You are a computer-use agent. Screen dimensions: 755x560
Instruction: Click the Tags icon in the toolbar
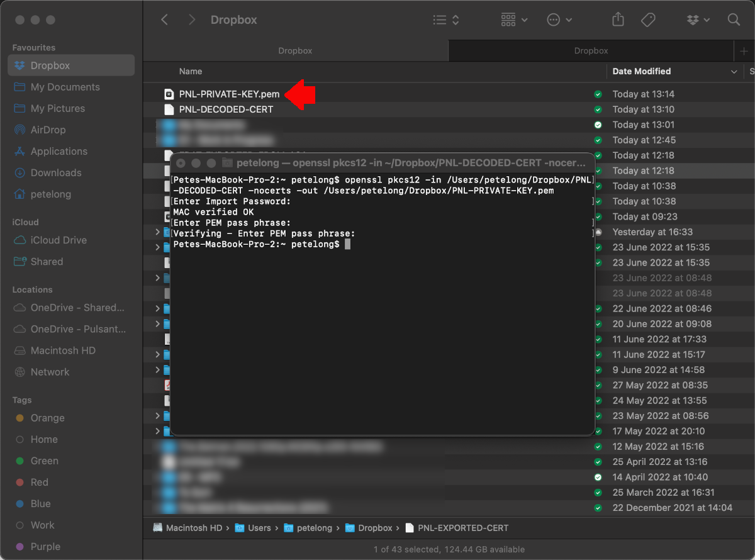pyautogui.click(x=648, y=20)
